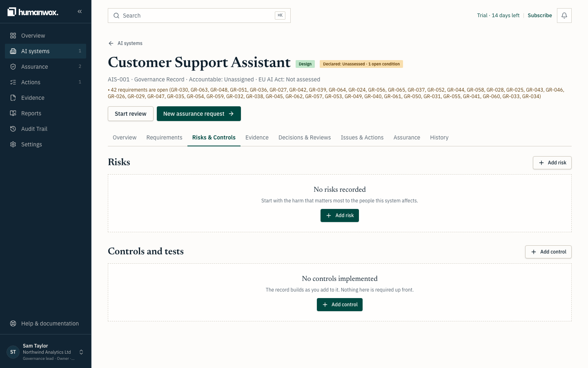Click Add control in Controls and tests header
Image resolution: width=588 pixels, height=368 pixels.
click(548, 252)
